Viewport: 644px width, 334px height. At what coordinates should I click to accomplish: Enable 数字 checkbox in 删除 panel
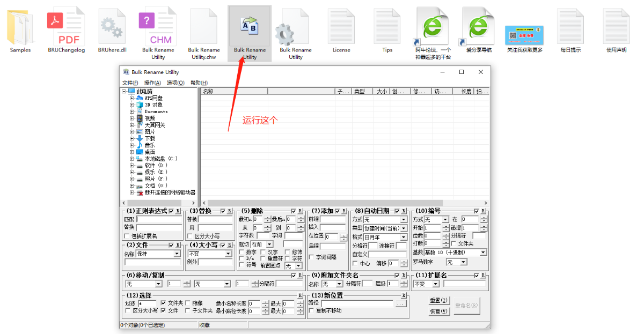click(241, 252)
